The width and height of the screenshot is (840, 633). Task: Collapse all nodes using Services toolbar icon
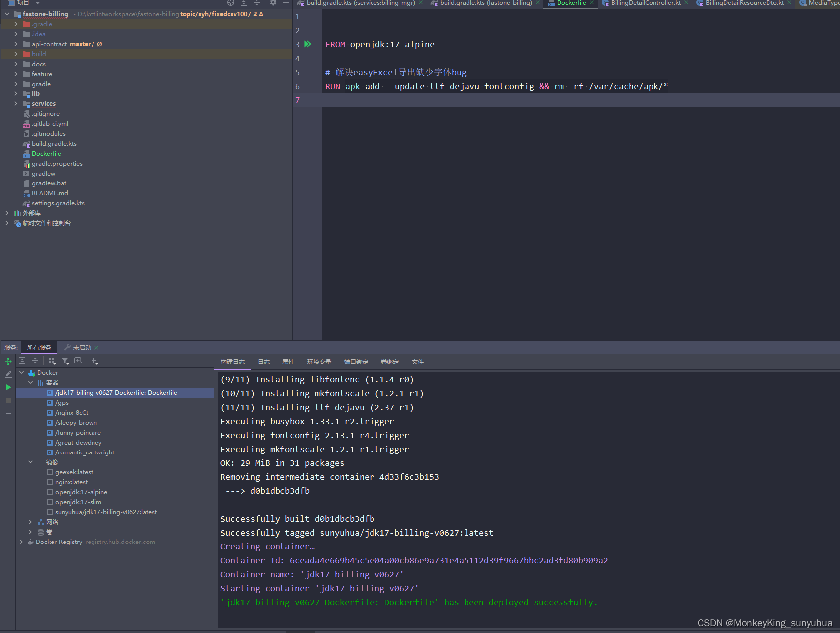point(35,361)
